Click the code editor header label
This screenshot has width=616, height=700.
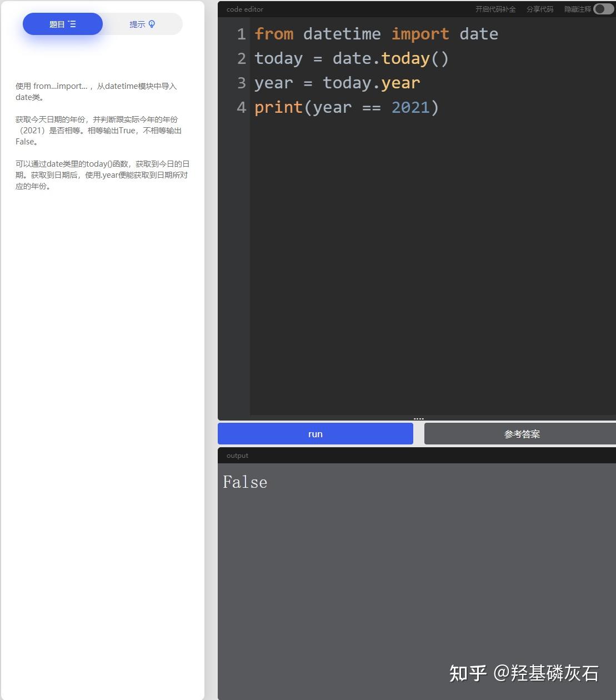click(244, 9)
